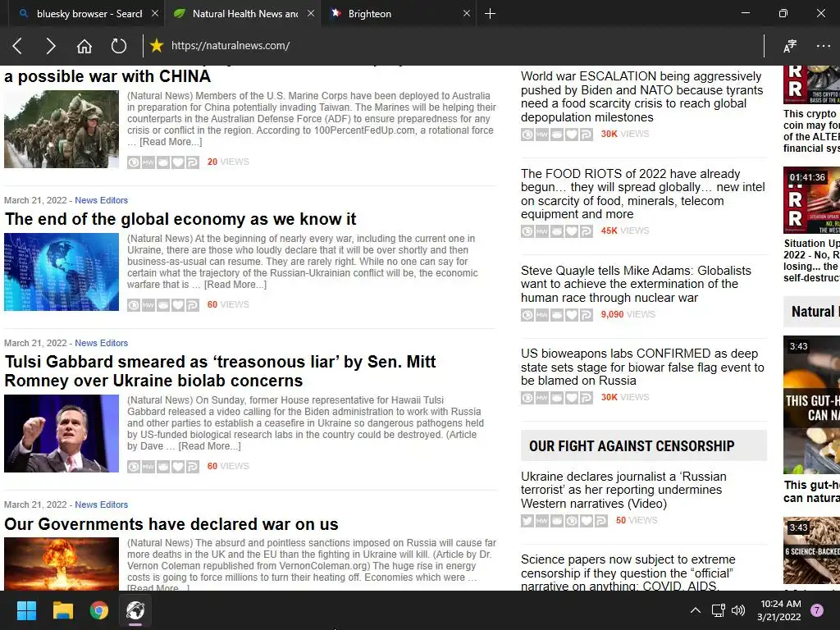
Task: Go forward to the next page
Action: click(50, 46)
